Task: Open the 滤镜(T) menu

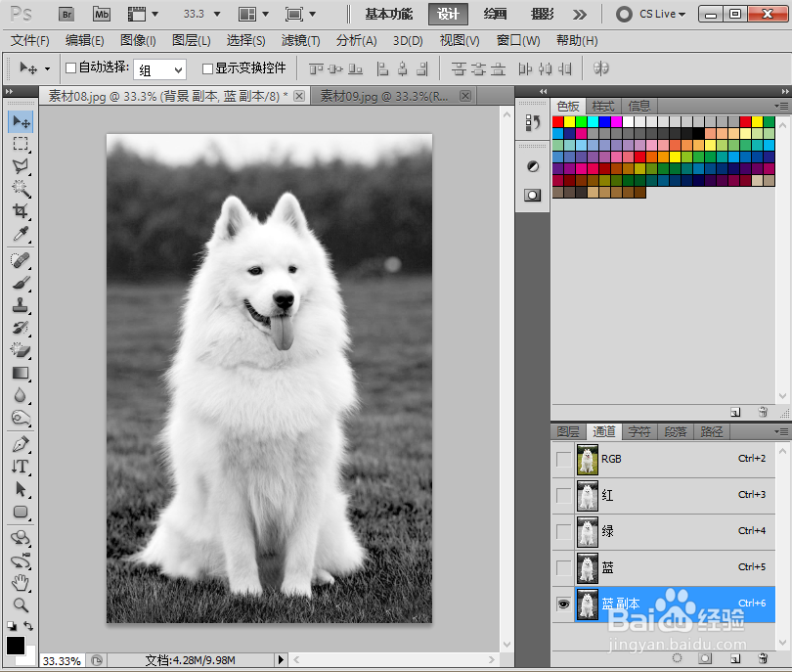Action: [300, 40]
